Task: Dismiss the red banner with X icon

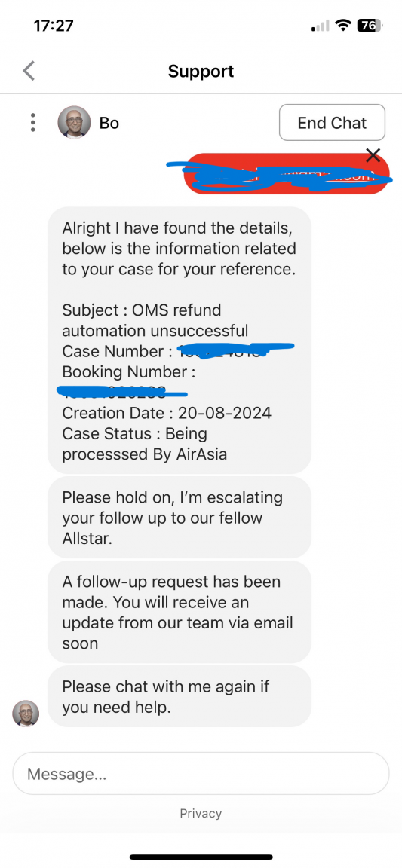Action: [373, 155]
